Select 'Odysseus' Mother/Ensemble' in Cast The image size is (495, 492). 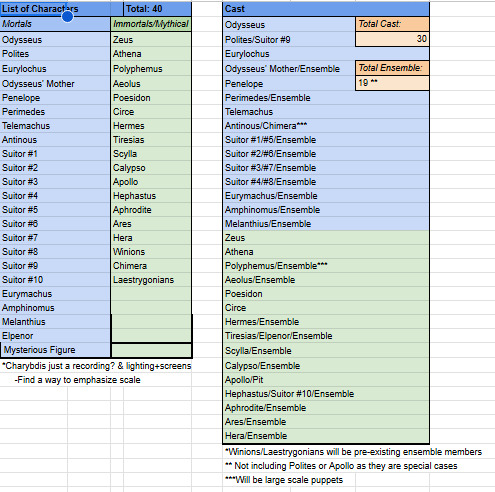[289, 69]
